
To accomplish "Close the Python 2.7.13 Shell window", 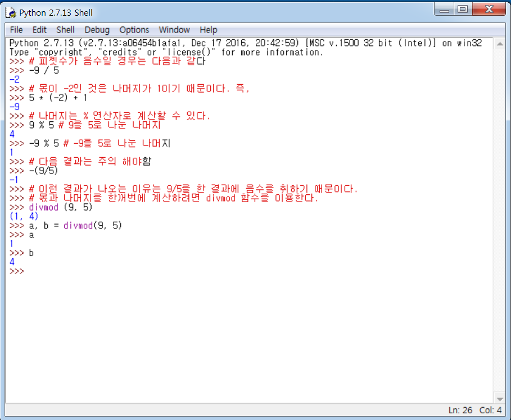I will click(489, 10).
